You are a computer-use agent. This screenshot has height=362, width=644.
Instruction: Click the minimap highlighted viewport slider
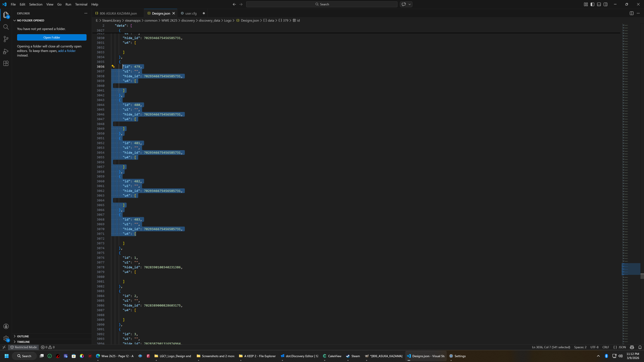[x=631, y=269]
